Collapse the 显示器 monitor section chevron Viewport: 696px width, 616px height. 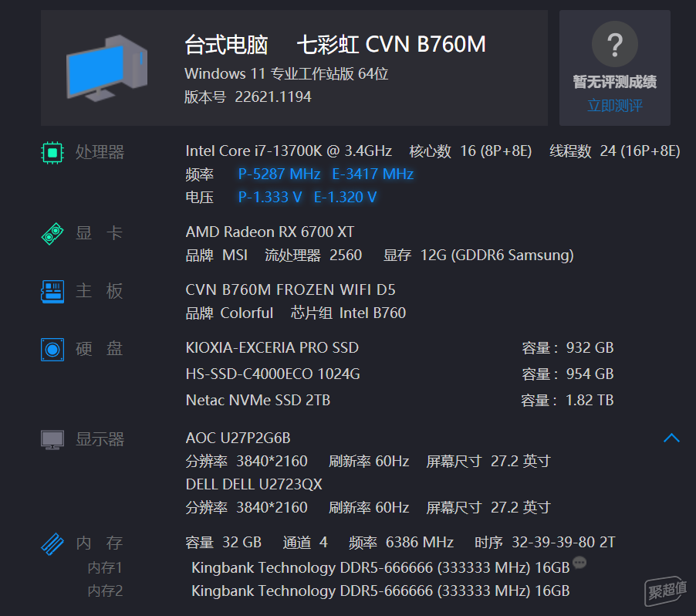click(x=671, y=438)
